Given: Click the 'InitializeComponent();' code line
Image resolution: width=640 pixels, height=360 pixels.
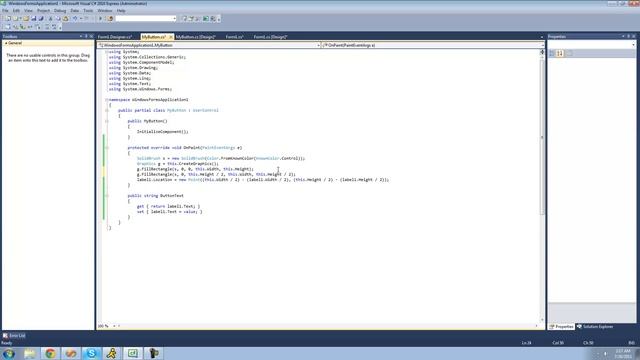Looking at the screenshot, I should point(162,132).
